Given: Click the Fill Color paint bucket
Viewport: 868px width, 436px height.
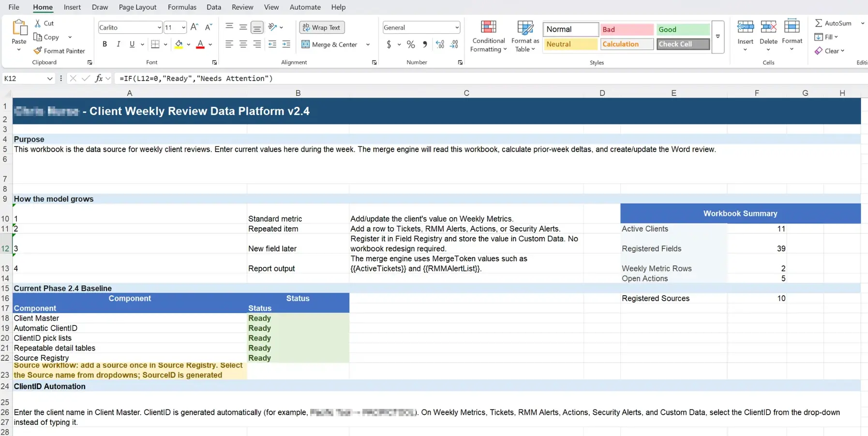Looking at the screenshot, I should coord(179,44).
